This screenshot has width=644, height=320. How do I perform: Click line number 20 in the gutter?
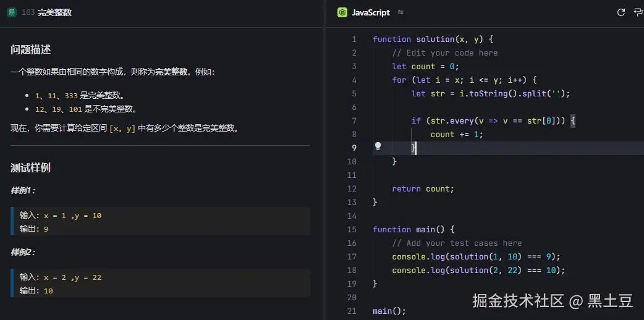(x=352, y=297)
